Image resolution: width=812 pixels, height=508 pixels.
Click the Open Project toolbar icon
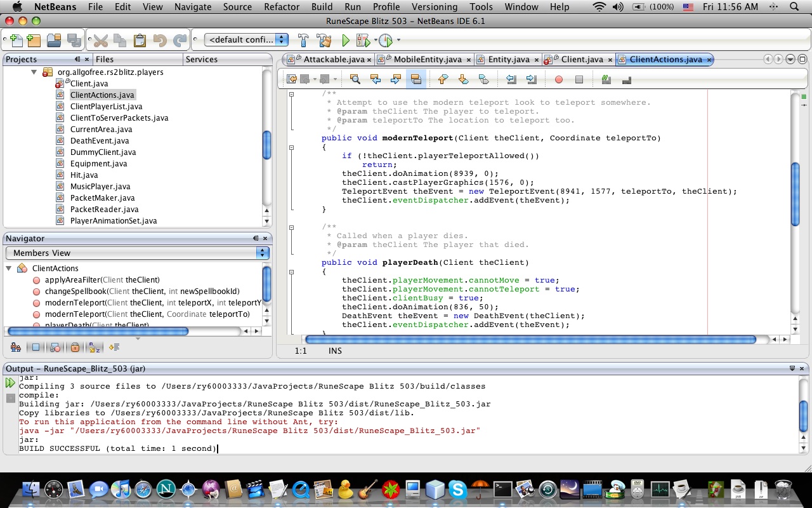tap(54, 41)
